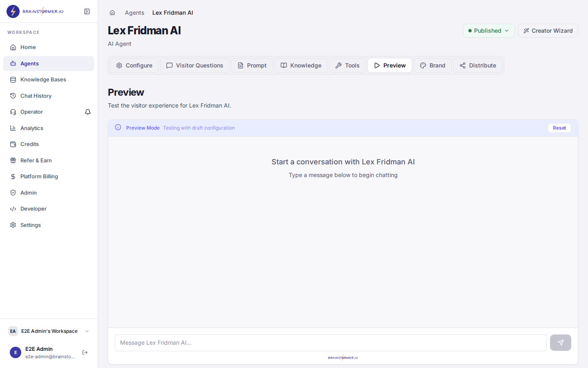
Task: Expand E2E Admin's Workspace switcher
Action: point(49,331)
